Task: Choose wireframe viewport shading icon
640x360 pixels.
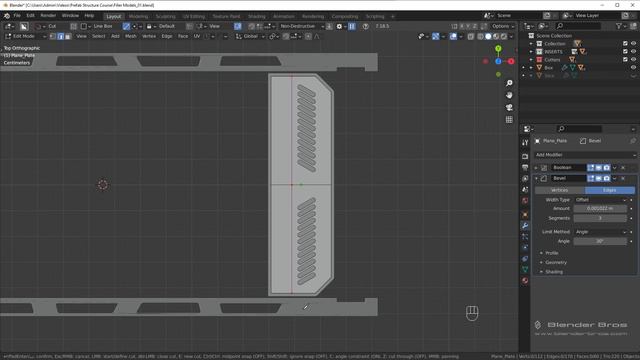Action: (480, 36)
